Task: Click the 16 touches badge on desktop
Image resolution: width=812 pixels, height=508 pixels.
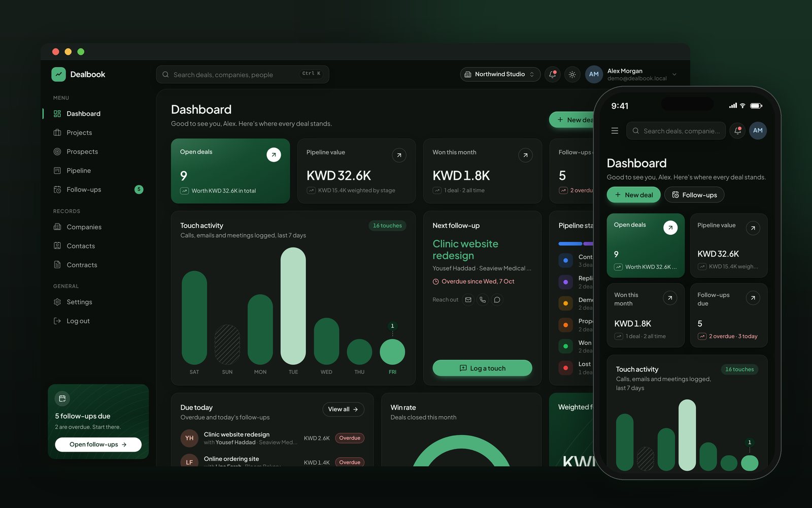Action: 387,226
